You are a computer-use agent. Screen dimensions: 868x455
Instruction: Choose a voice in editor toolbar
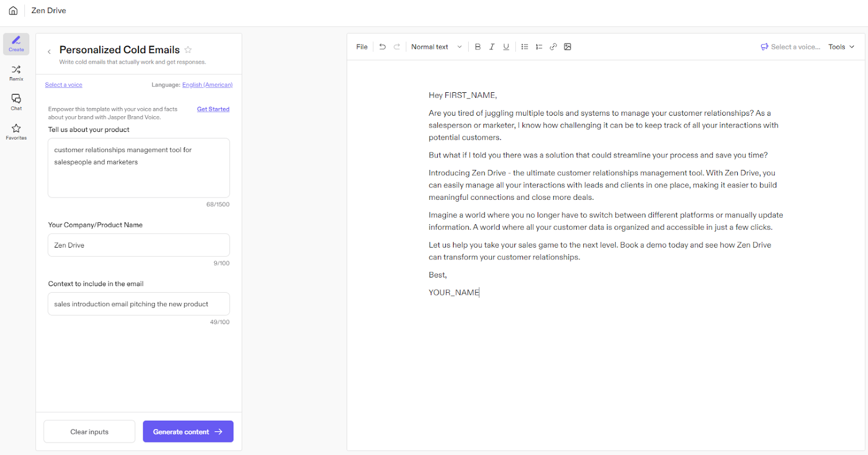(x=790, y=47)
